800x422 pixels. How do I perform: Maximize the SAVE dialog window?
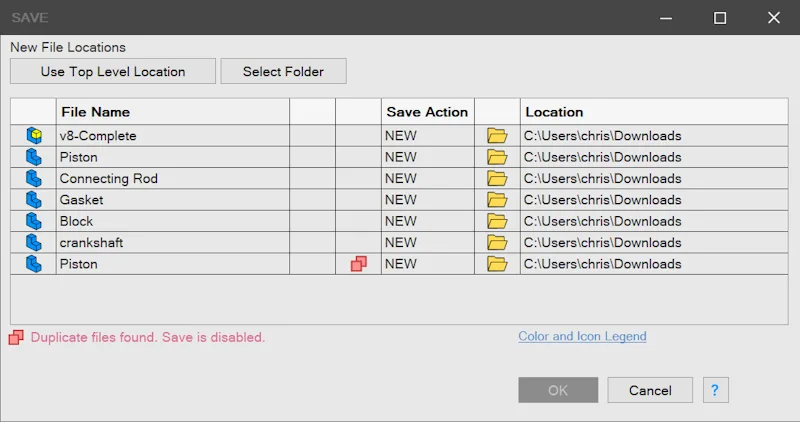coord(719,18)
